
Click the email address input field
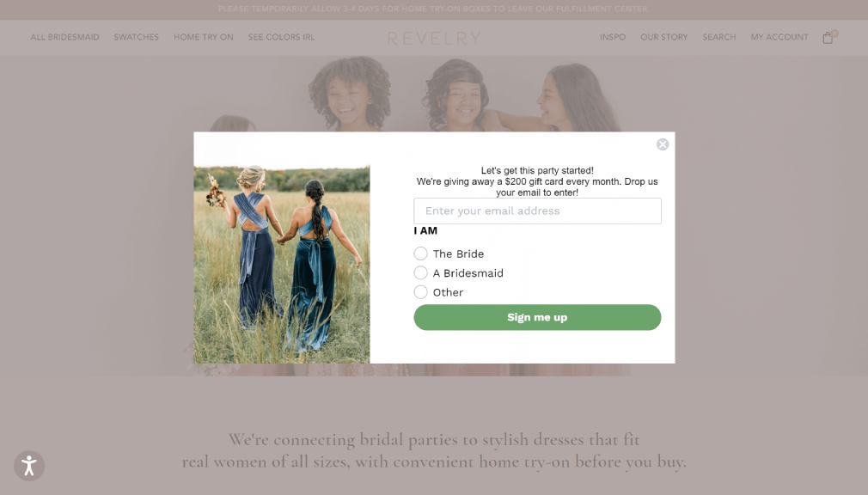537,211
